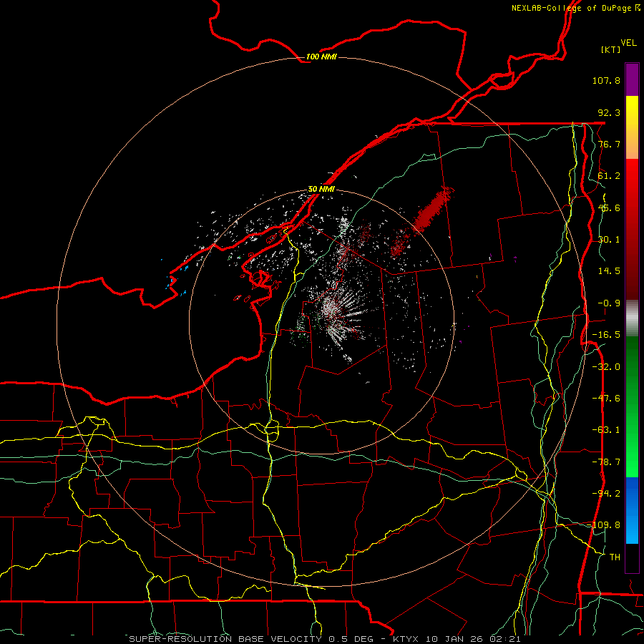This screenshot has height=644, width=644.
Task: Click the 61.2 velocity scale value
Action: coord(609,176)
